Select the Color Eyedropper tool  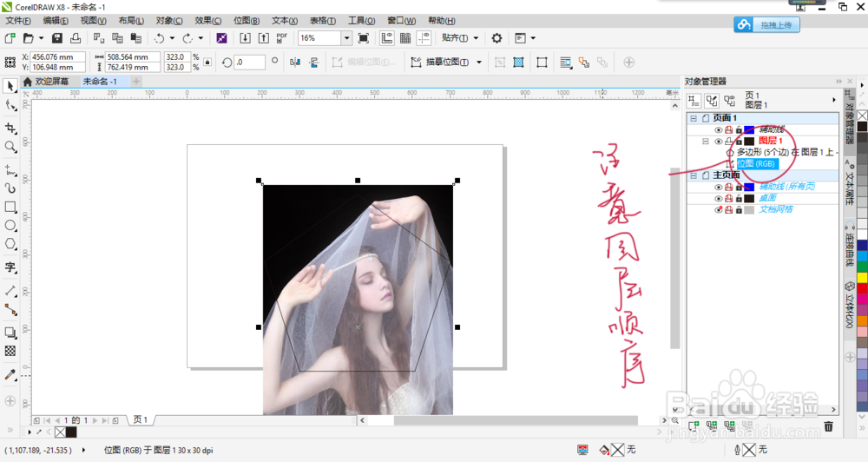10,374
